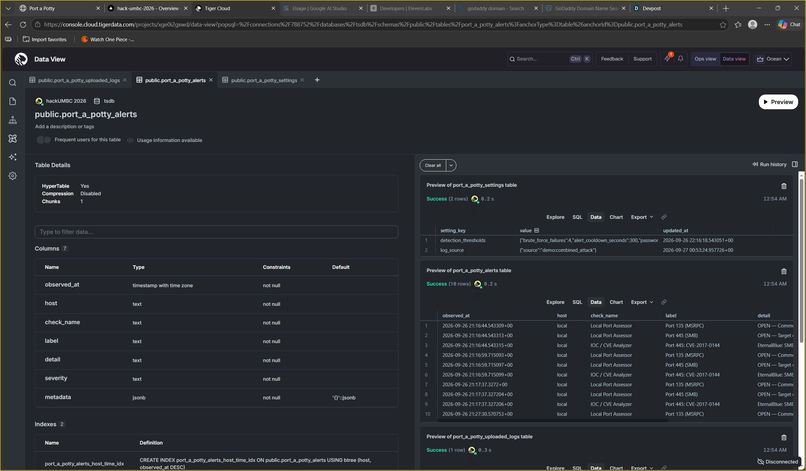This screenshot has width=806, height=471.
Task: Close the public.port_a_potty_uploaded_logs tab
Action: click(125, 80)
